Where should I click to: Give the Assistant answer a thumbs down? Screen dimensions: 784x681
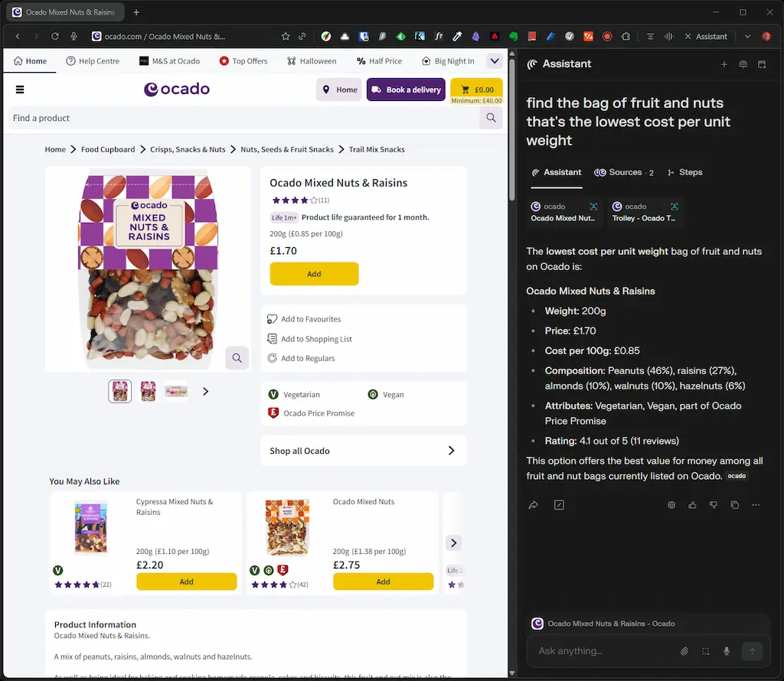tap(714, 505)
